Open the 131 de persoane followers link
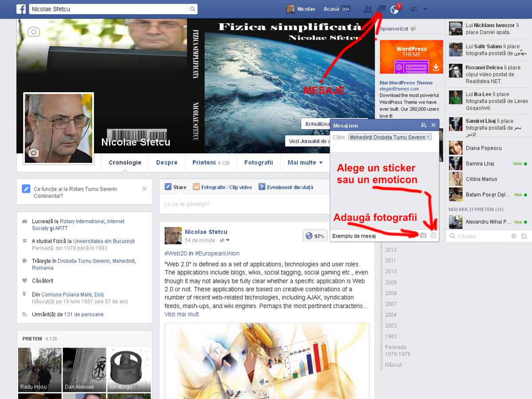Image resolution: width=532 pixels, height=399 pixels. 84,314
